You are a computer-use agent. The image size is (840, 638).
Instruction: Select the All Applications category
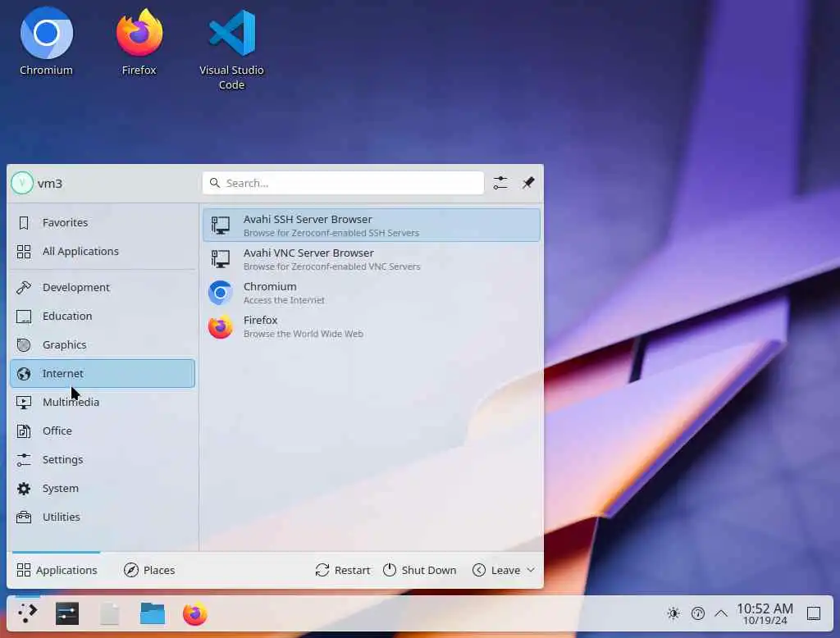pyautogui.click(x=103, y=251)
